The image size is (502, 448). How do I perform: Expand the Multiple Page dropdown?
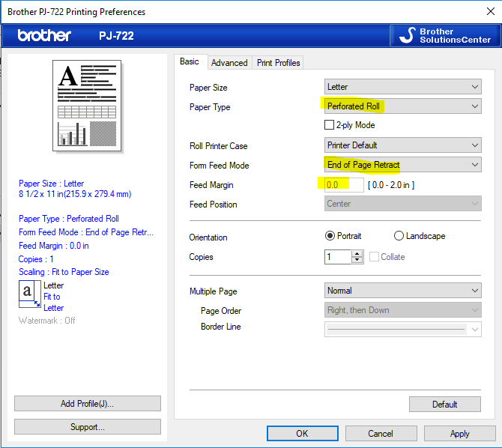403,291
